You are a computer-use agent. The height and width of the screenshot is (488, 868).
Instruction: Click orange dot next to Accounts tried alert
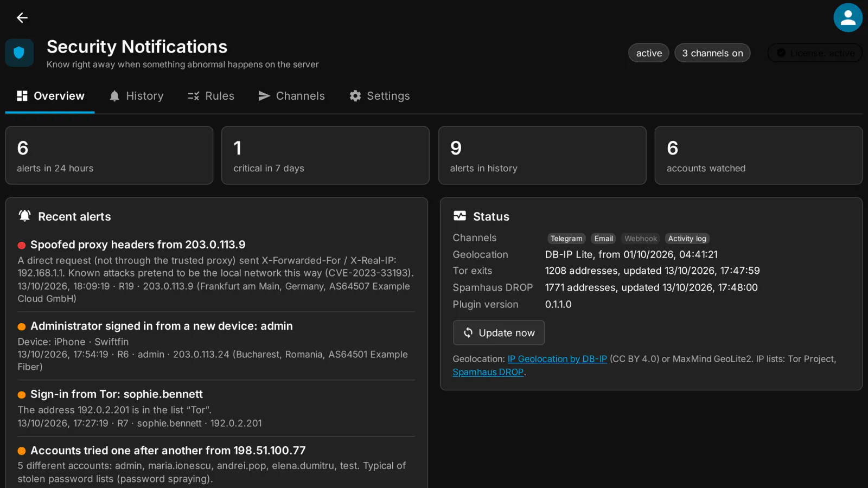(x=22, y=451)
